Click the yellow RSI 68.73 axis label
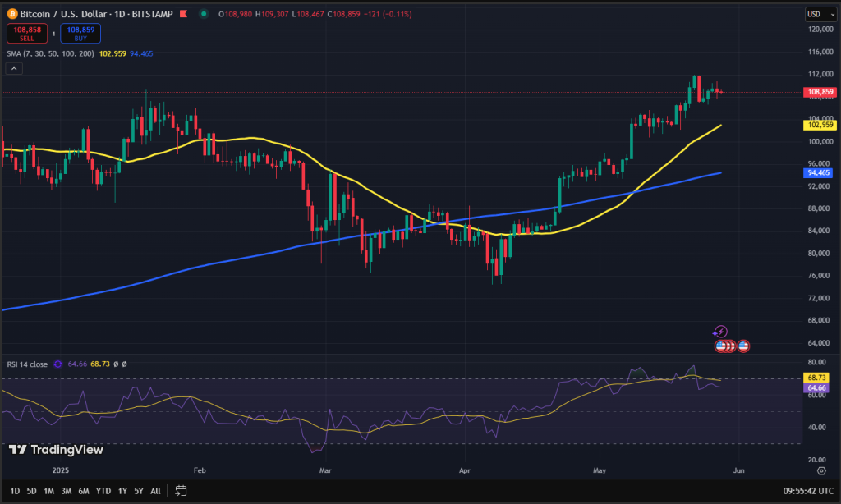Screen dimensions: 841x504 point(816,378)
